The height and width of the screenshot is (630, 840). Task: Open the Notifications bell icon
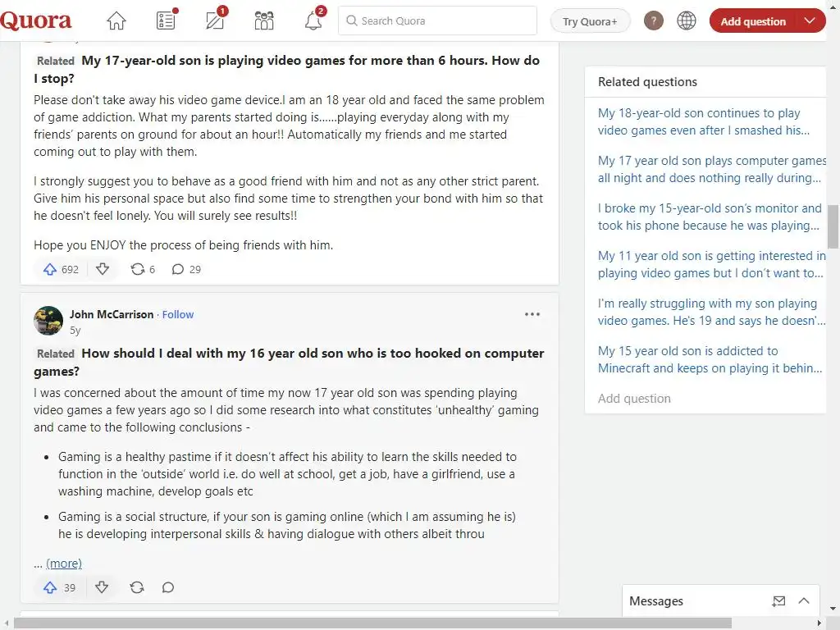[313, 21]
